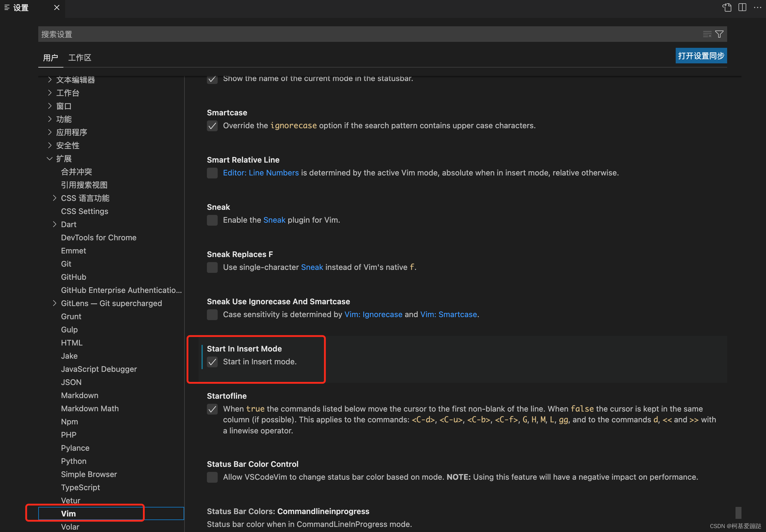Screen dimensions: 766x532
Task: Click the 设置 tab list icon
Action: [7, 7]
